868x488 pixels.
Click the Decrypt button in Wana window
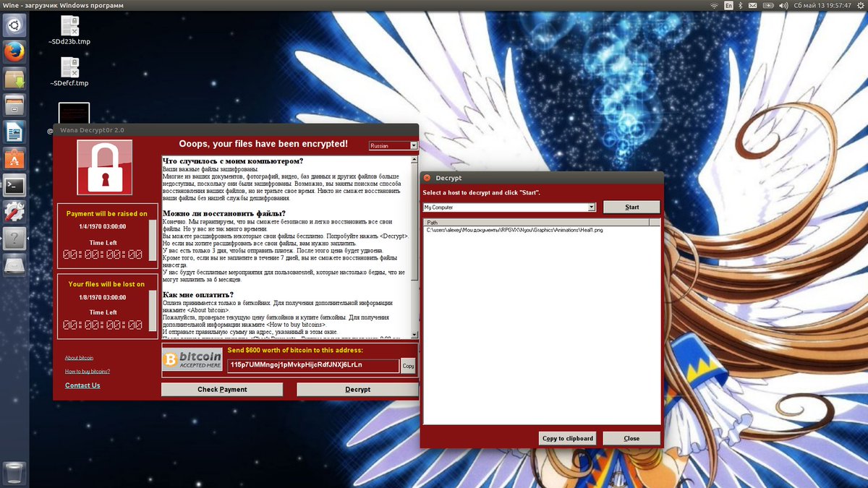pos(357,390)
